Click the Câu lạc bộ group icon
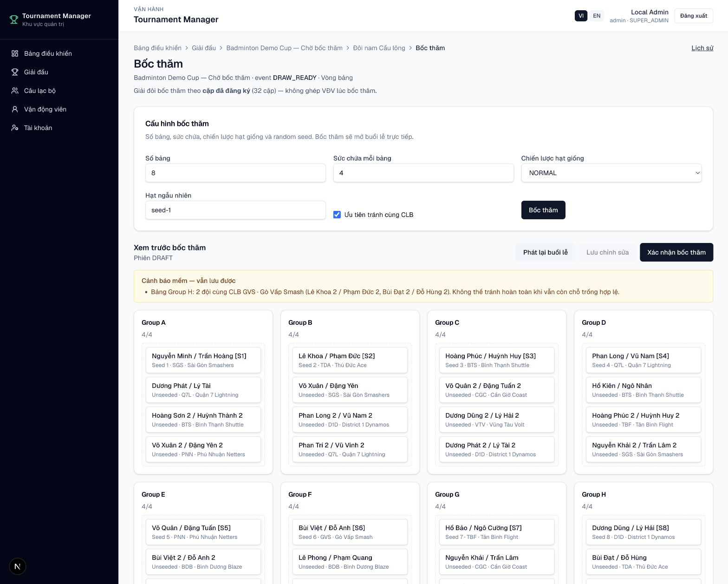Viewport: 728px width, 584px height. click(15, 91)
